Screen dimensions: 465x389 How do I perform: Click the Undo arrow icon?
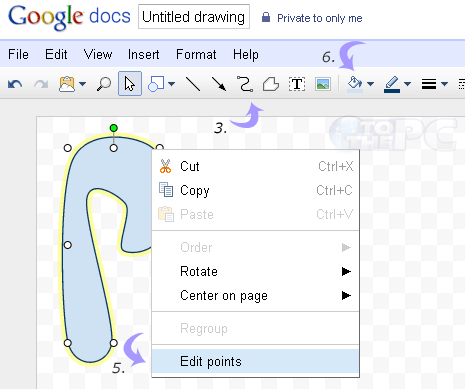point(15,84)
